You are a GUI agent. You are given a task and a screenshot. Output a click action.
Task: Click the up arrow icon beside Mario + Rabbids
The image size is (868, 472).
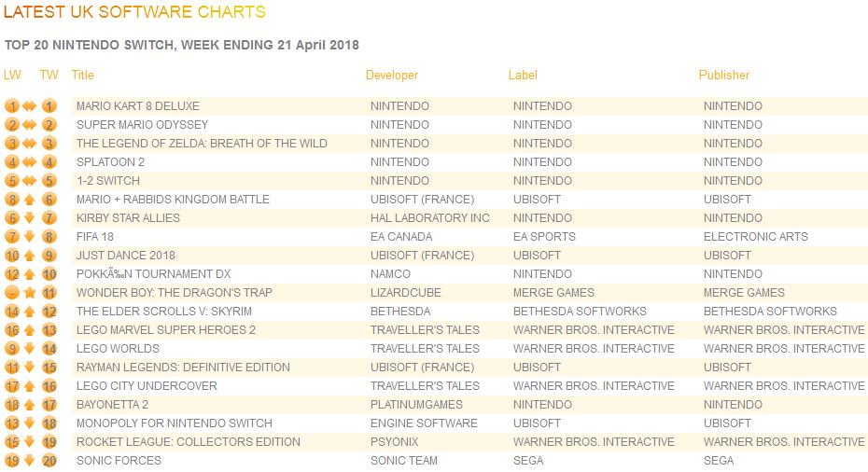pos(30,200)
